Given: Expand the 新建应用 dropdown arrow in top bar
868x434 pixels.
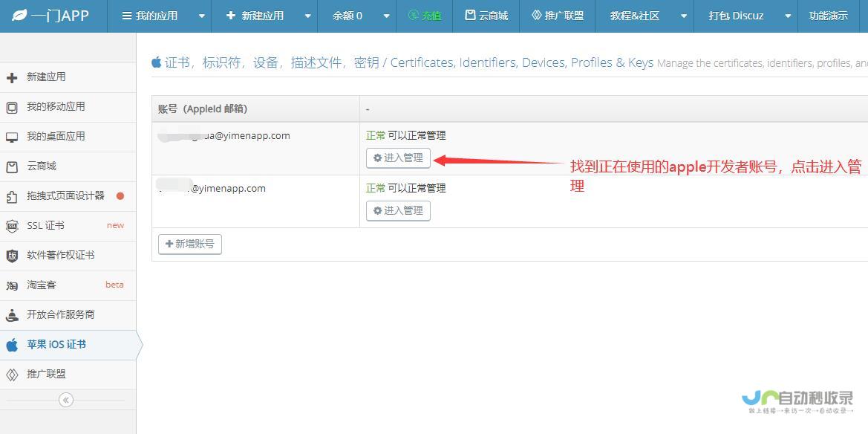Looking at the screenshot, I should point(308,16).
